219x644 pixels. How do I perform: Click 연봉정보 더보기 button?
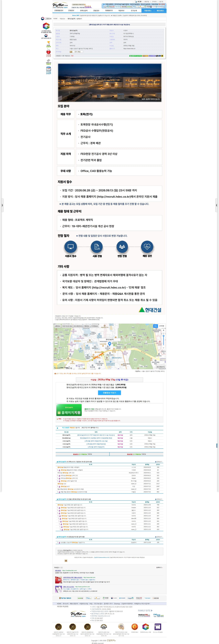109,393
